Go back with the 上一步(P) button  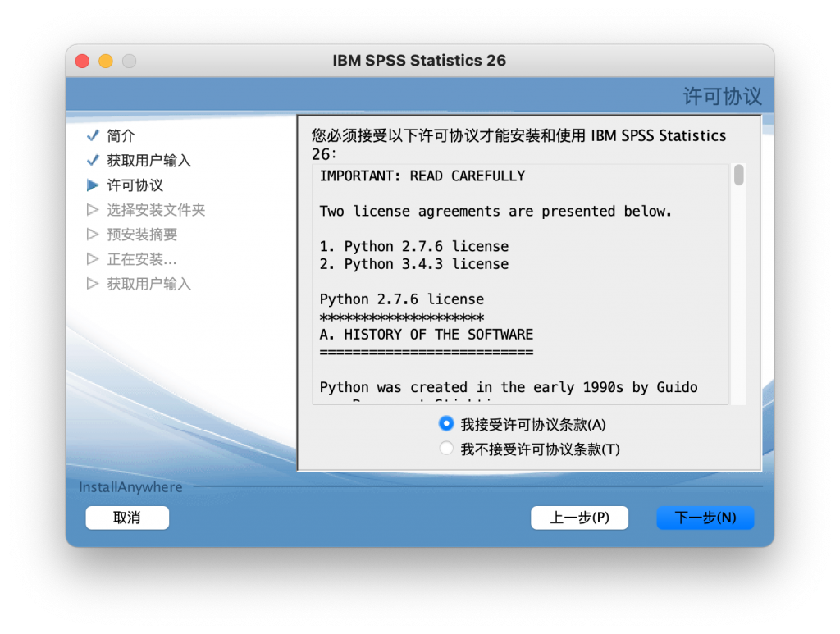[x=579, y=518]
